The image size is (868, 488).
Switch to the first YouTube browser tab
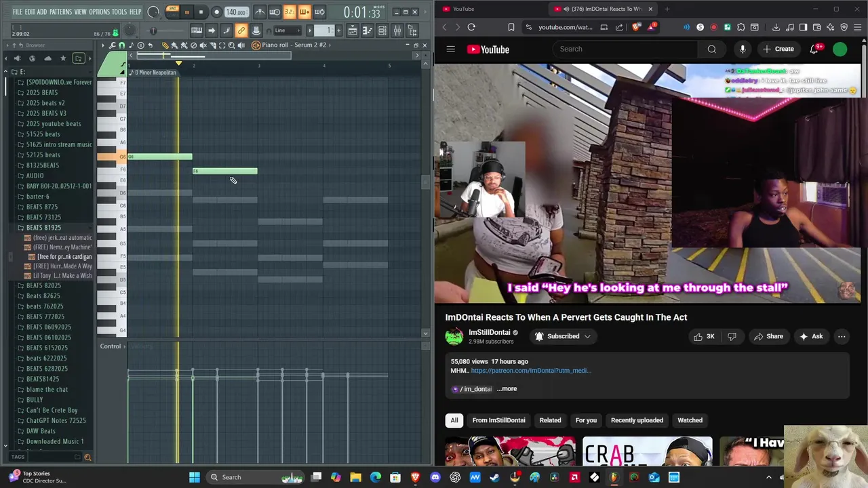tap(492, 9)
